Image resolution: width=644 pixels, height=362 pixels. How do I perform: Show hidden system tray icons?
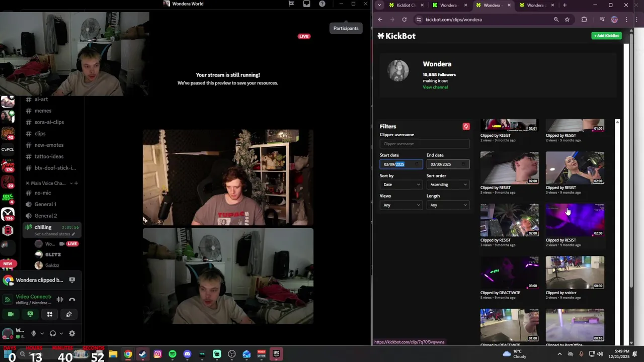(559, 354)
